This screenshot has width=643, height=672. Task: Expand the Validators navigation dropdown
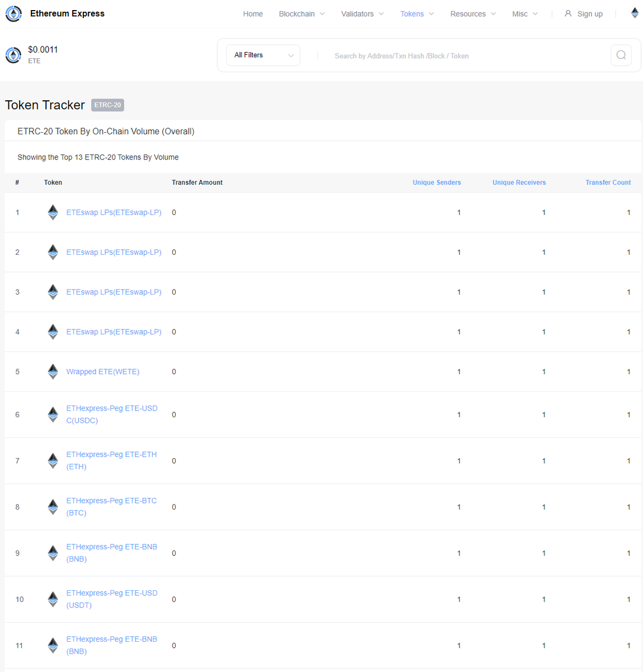pos(362,13)
